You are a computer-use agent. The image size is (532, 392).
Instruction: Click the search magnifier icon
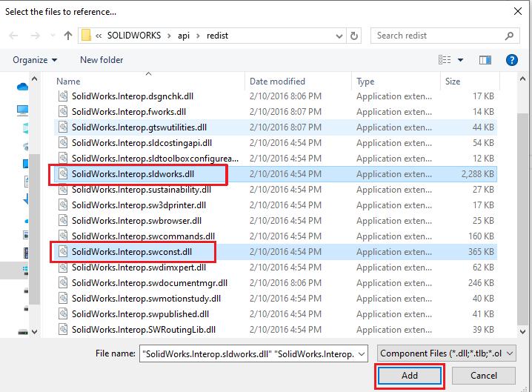click(x=509, y=36)
